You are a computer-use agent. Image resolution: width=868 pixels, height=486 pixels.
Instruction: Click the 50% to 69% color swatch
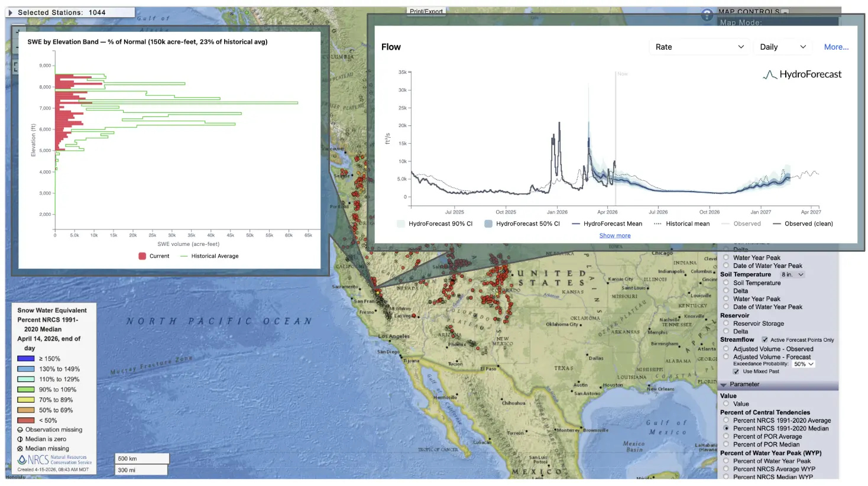26,410
